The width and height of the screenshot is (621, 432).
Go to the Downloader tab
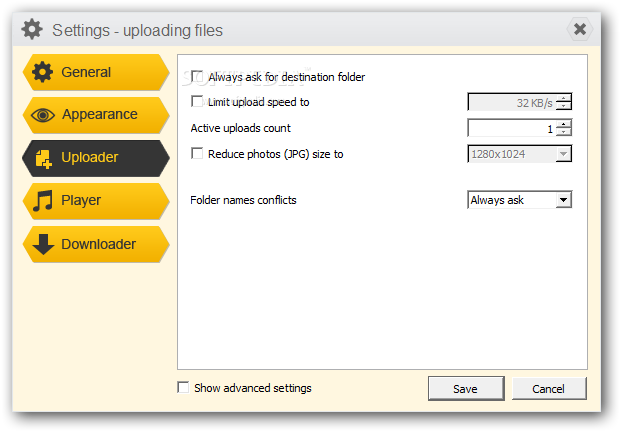click(x=96, y=244)
